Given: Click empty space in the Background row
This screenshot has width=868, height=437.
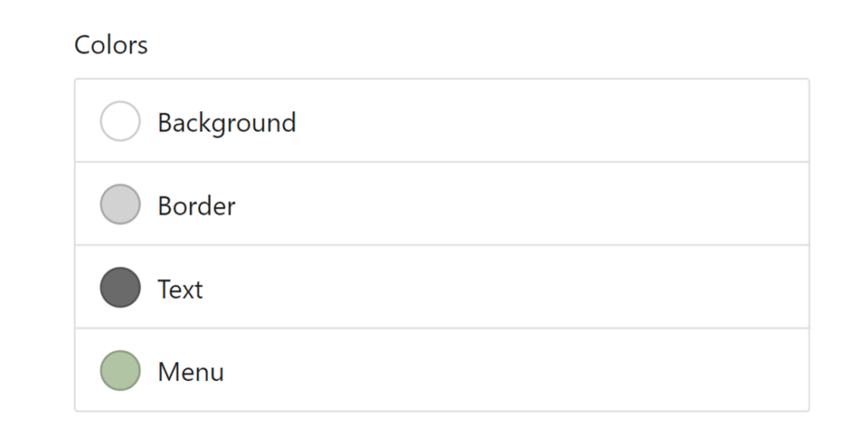Looking at the screenshot, I should 551,121.
